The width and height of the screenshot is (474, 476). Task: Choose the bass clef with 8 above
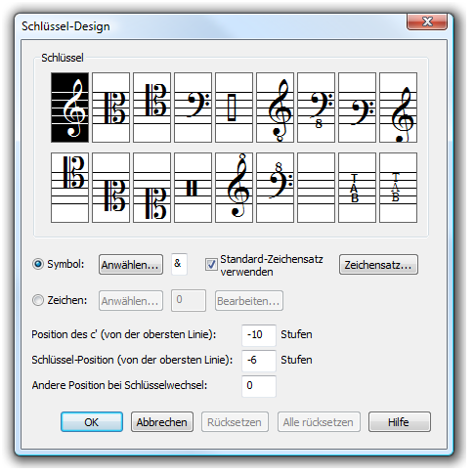point(275,188)
